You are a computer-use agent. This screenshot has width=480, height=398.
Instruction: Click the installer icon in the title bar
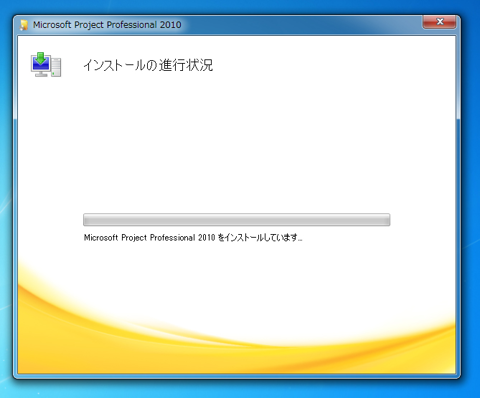pos(24,25)
